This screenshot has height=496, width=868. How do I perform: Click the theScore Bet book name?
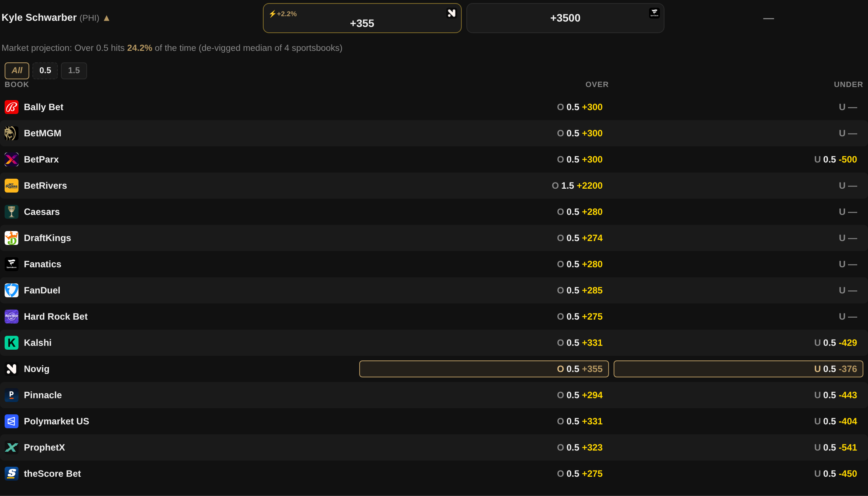click(x=52, y=474)
